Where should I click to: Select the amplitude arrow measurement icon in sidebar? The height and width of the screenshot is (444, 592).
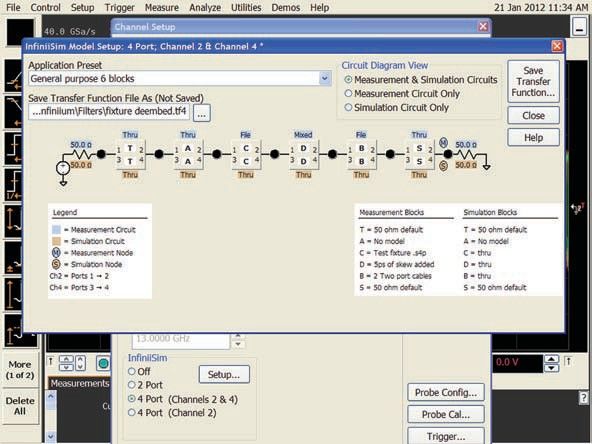pos(13,221)
